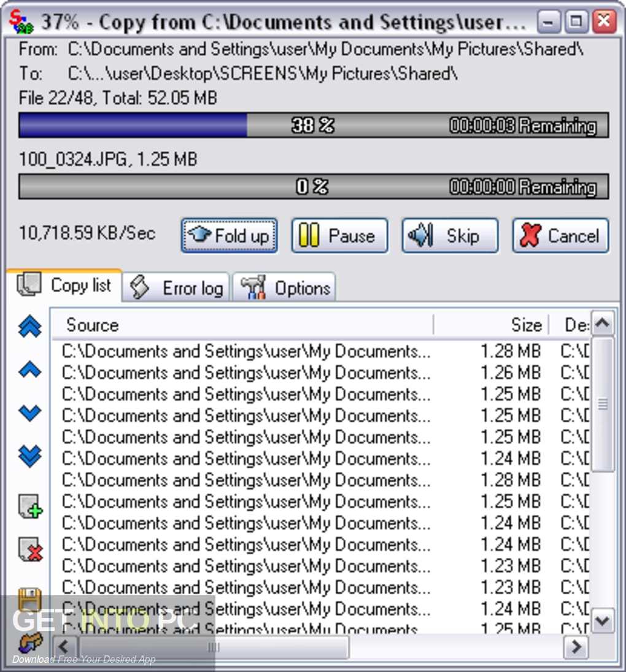Click the move item up arrow icon
This screenshot has height=672, width=626.
(x=29, y=369)
